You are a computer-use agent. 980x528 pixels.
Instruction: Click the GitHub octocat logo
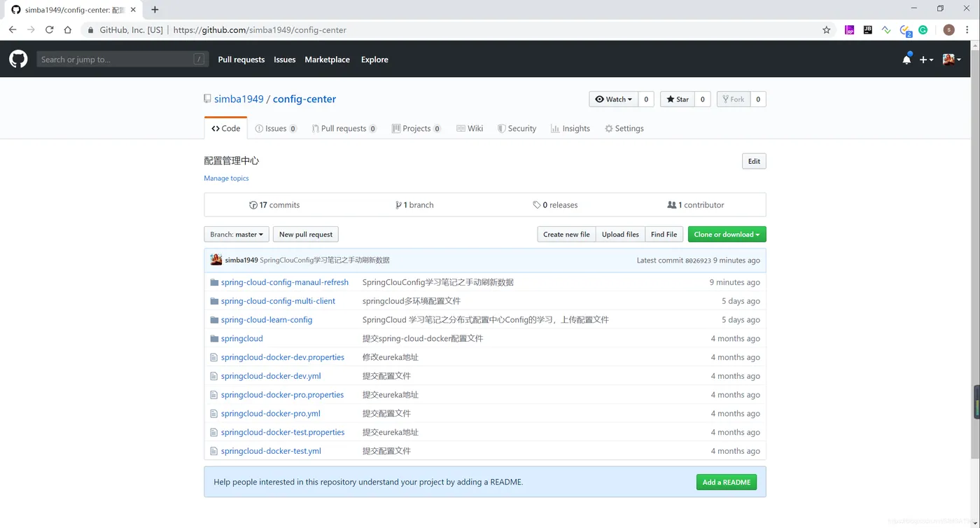point(18,59)
